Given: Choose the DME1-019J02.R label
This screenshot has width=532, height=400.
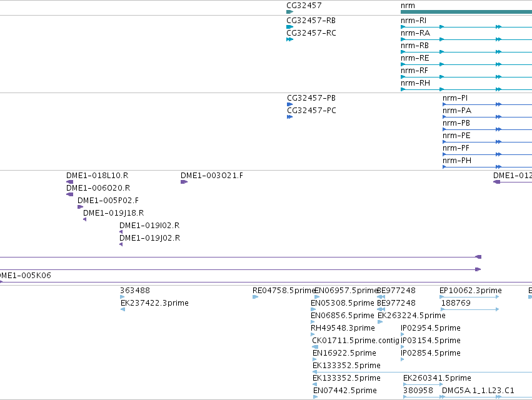Looking at the screenshot, I should click(149, 238).
